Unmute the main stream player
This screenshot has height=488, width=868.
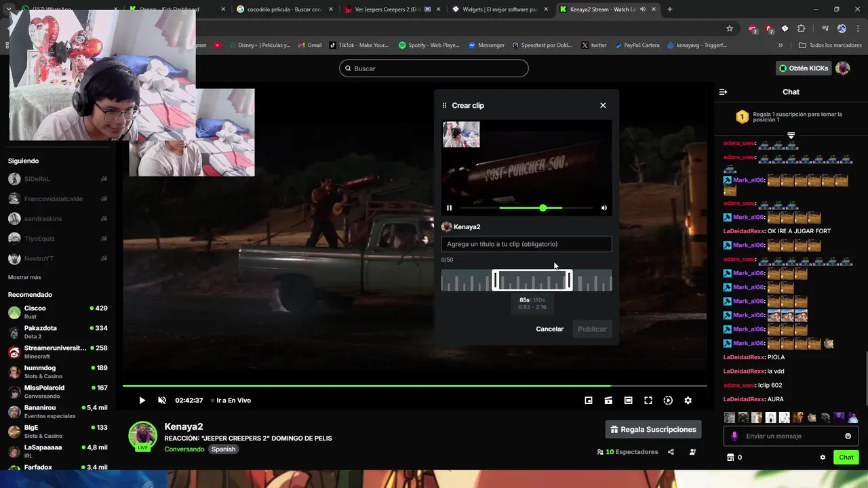[x=162, y=401]
